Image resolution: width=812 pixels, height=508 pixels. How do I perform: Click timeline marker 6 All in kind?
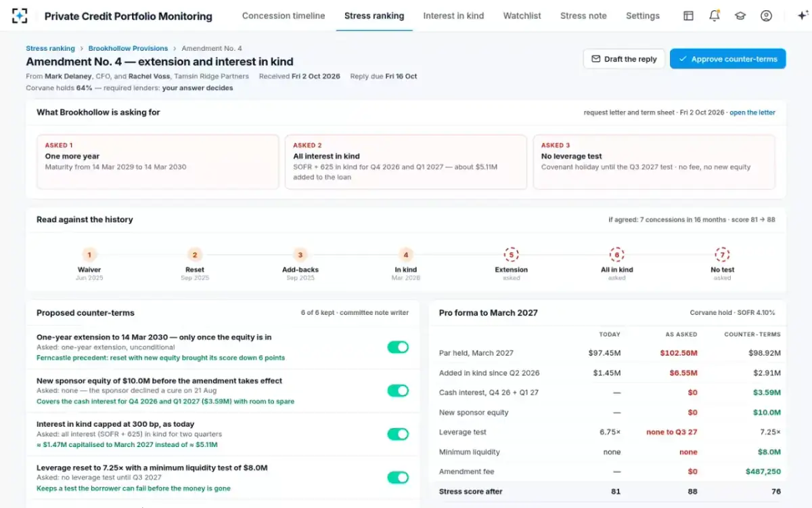coord(616,255)
